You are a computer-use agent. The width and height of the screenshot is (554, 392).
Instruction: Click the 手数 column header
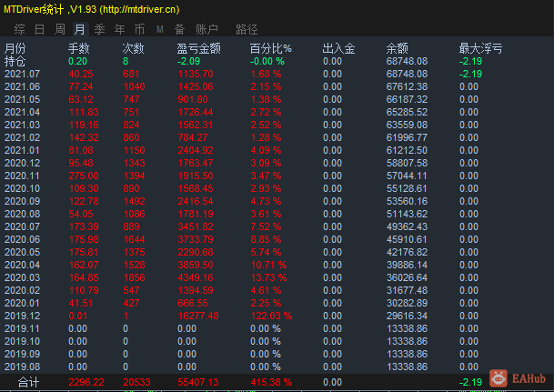point(79,48)
